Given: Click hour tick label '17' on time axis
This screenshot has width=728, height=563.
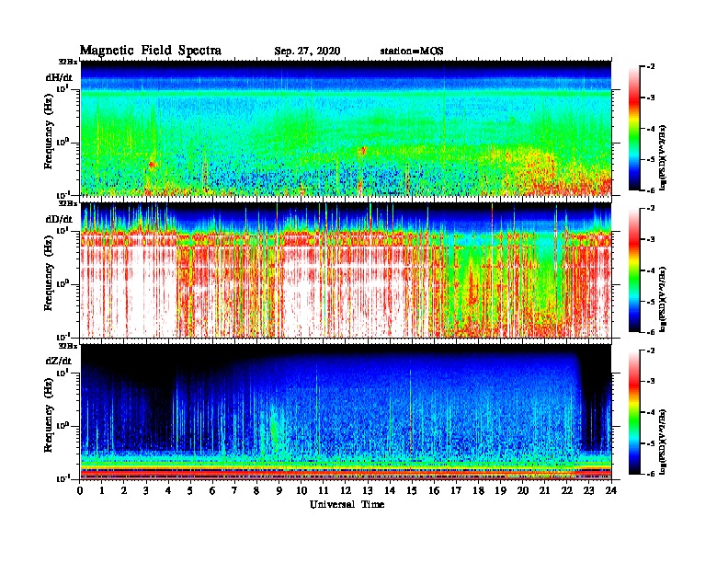Looking at the screenshot, I should (x=457, y=490).
